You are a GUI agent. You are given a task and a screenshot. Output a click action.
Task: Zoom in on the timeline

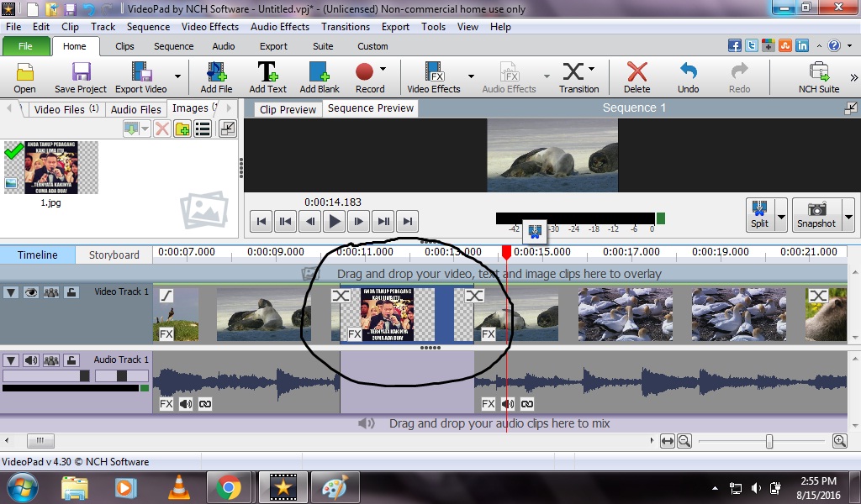tap(840, 441)
